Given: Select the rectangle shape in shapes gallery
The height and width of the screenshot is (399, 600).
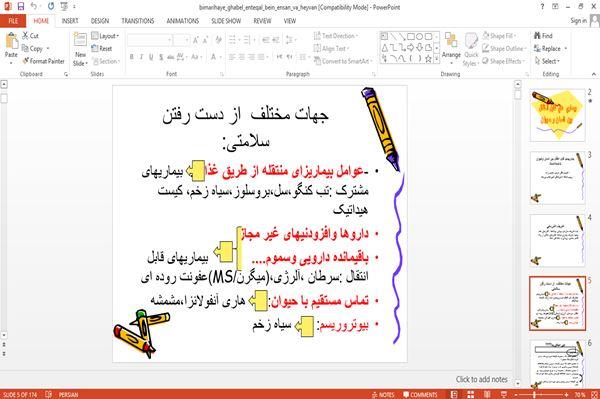Looking at the screenshot, I should pos(411,37).
